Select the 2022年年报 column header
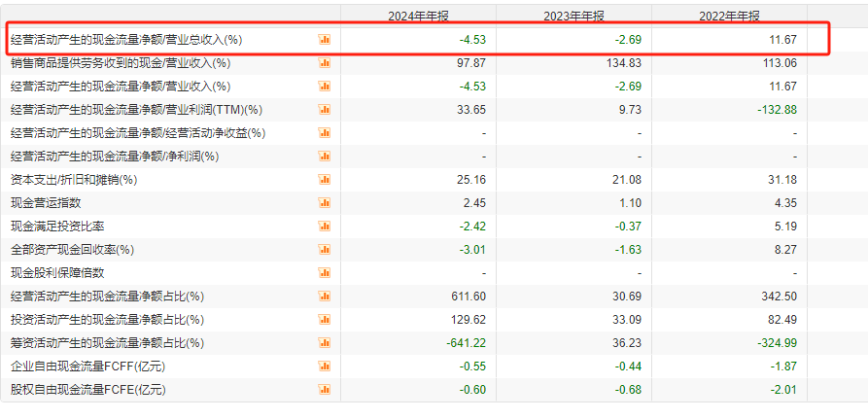This screenshot has width=868, height=419. [729, 17]
